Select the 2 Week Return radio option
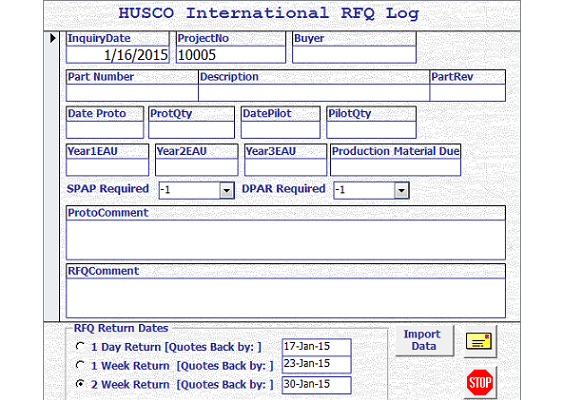The height and width of the screenshot is (400, 564). tap(80, 384)
